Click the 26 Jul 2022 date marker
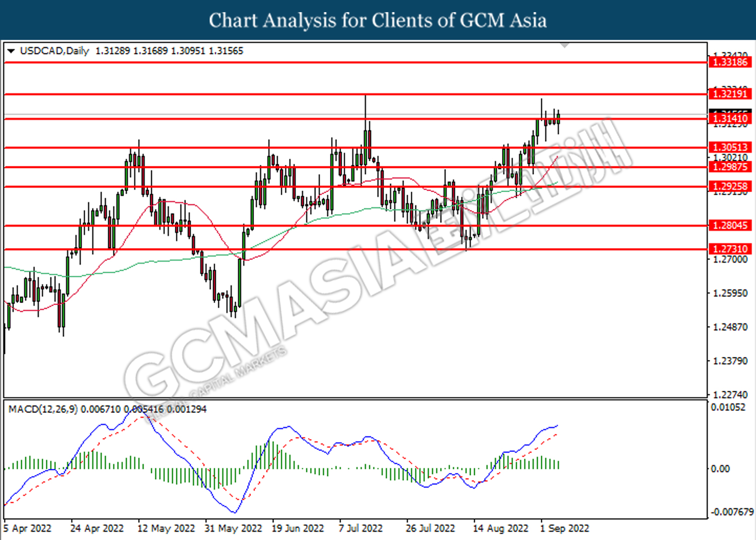Viewport: 756px width, 540px height. pos(430,528)
